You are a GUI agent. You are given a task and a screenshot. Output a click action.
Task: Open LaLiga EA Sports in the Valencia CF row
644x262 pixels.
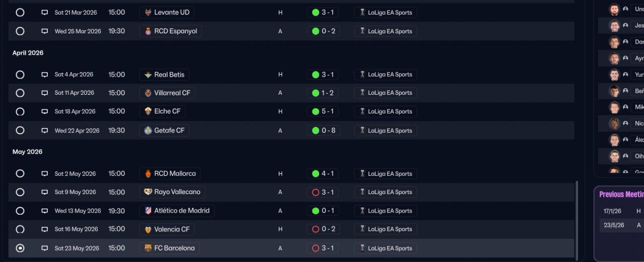click(385, 229)
